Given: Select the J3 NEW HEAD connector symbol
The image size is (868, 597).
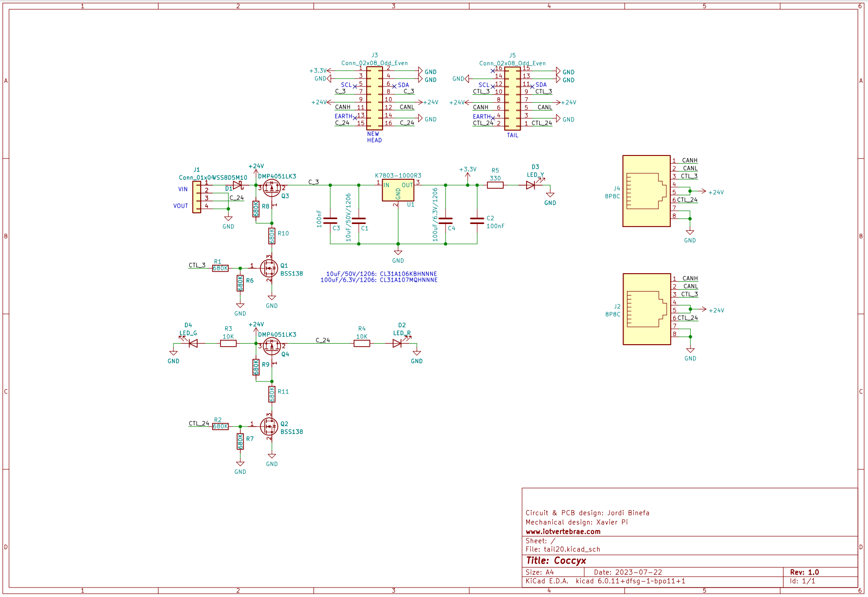Looking at the screenshot, I should click(374, 98).
